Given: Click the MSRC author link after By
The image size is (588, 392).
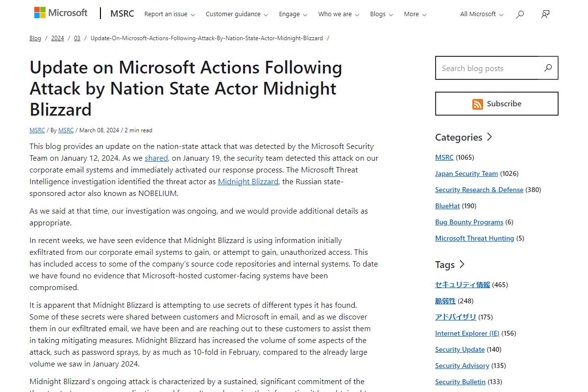Looking at the screenshot, I should (66, 130).
